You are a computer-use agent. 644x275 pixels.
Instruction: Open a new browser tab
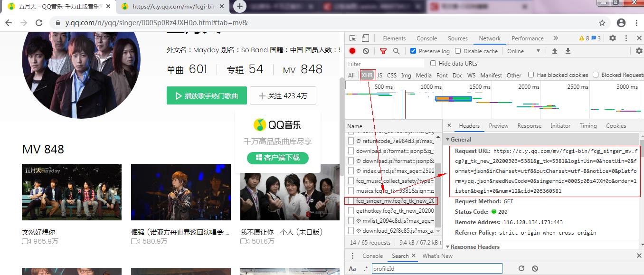pos(240,6)
